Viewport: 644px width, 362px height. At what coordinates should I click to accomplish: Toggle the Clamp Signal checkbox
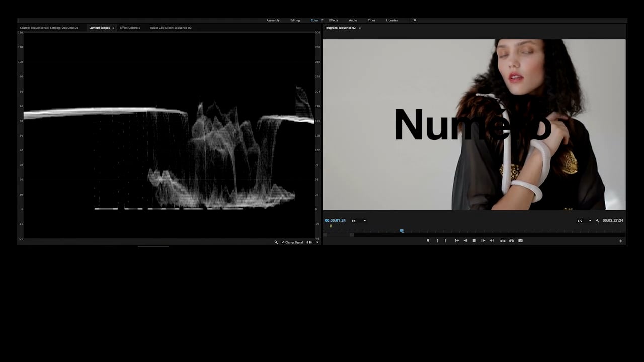(x=283, y=242)
